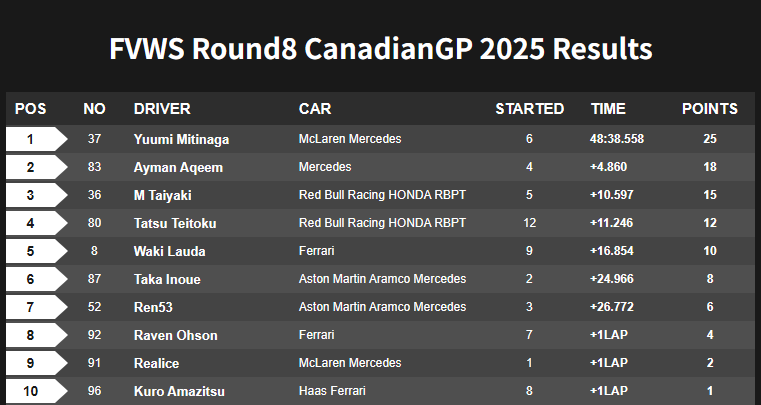Select the TIME column header
Viewport: 761px width, 405px height.
(608, 109)
